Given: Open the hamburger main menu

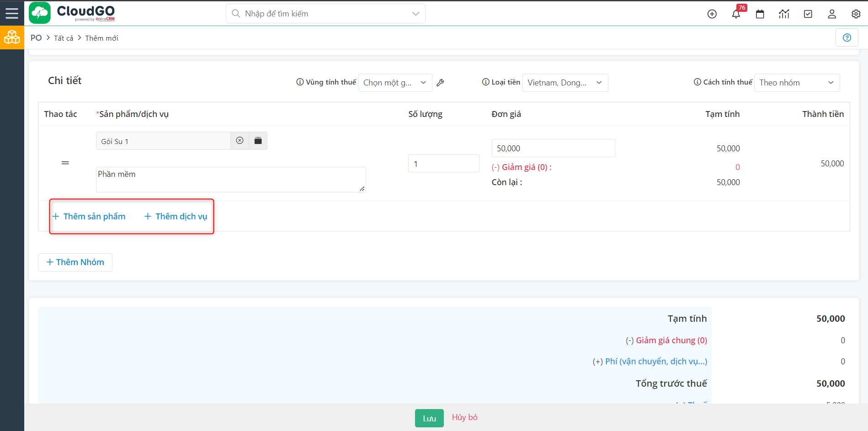Looking at the screenshot, I should 12,13.
